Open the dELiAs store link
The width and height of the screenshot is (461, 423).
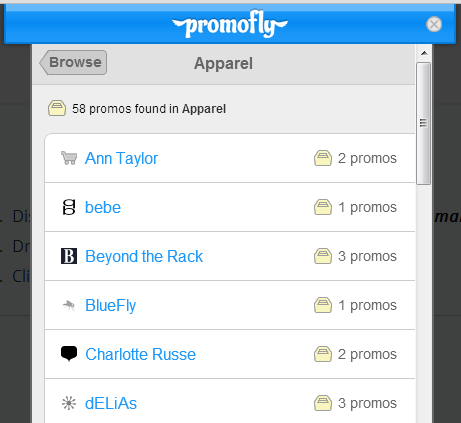[x=111, y=403]
